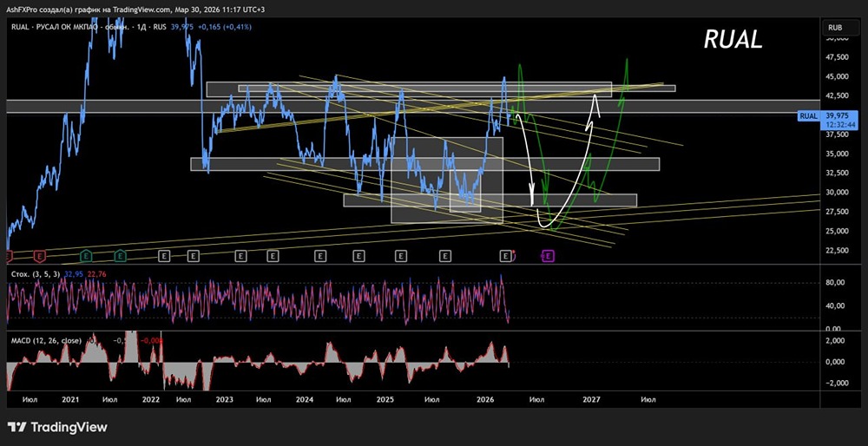Image resolution: width=868 pixels, height=446 pixels.
Task: Click the 2024 label on the time axis
Action: pos(305,399)
